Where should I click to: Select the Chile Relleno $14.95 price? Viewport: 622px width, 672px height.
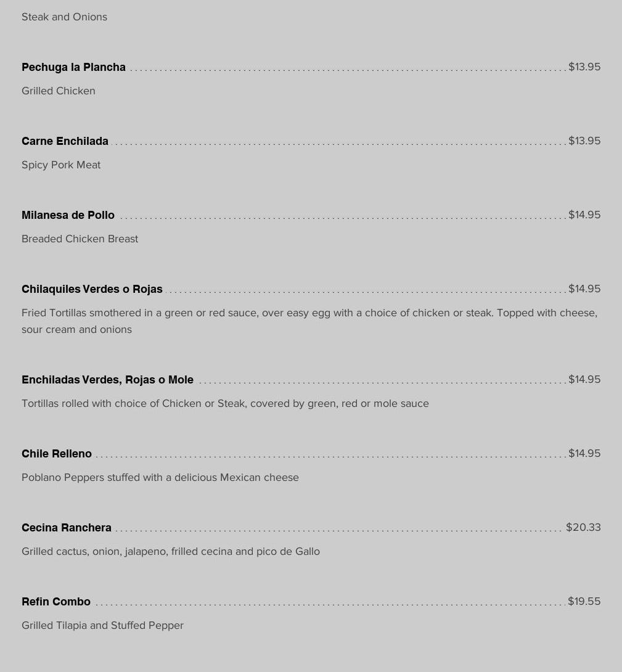584,453
